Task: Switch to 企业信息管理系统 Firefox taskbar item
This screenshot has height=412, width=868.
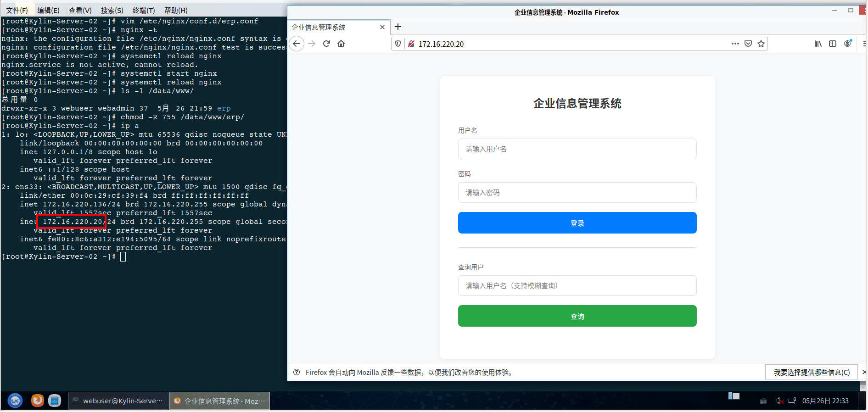Action: coord(220,401)
